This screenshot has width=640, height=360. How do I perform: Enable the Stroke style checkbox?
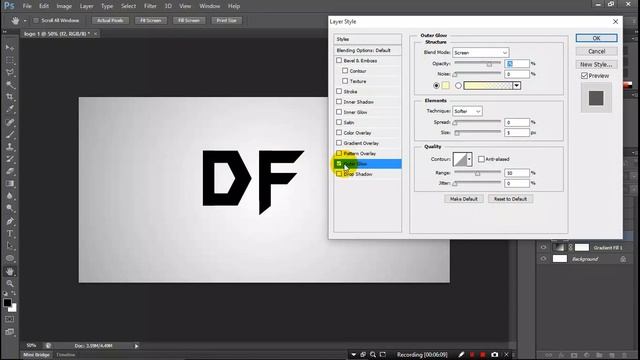pos(339,91)
